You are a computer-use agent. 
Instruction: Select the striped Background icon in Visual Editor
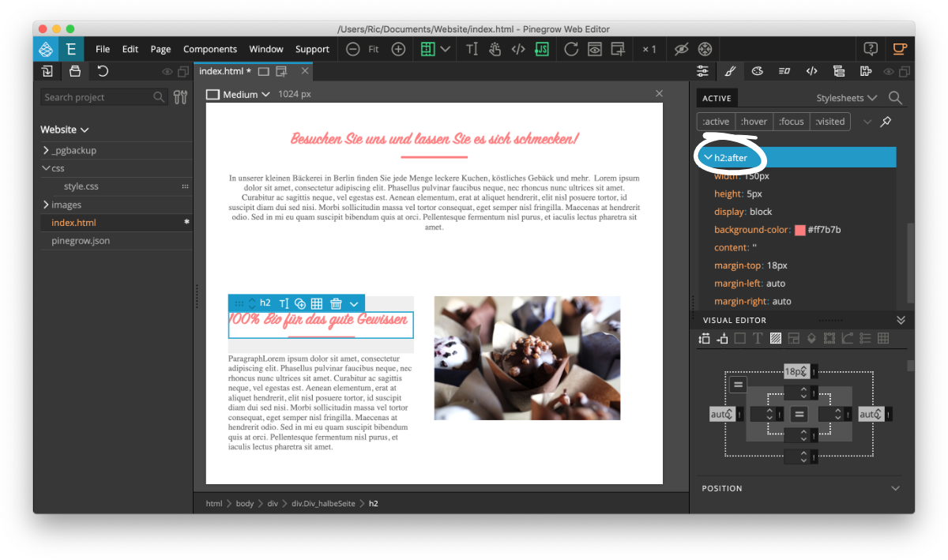[x=775, y=339]
